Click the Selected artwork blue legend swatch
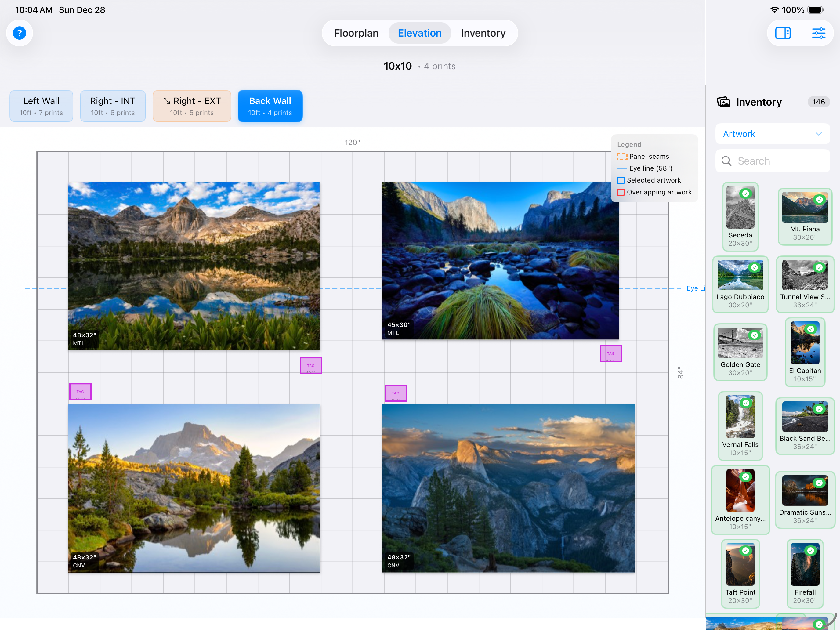The image size is (840, 630). 621,180
